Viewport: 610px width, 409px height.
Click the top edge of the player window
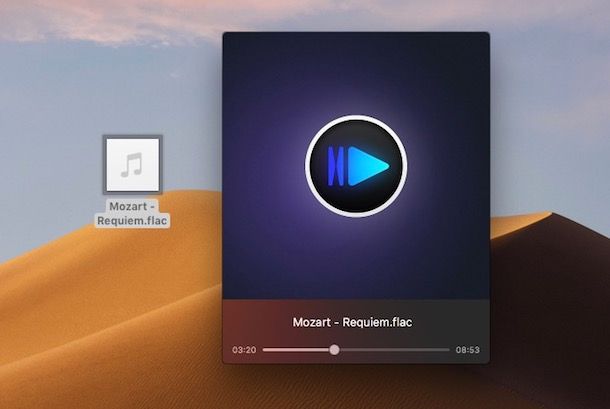pos(356,33)
